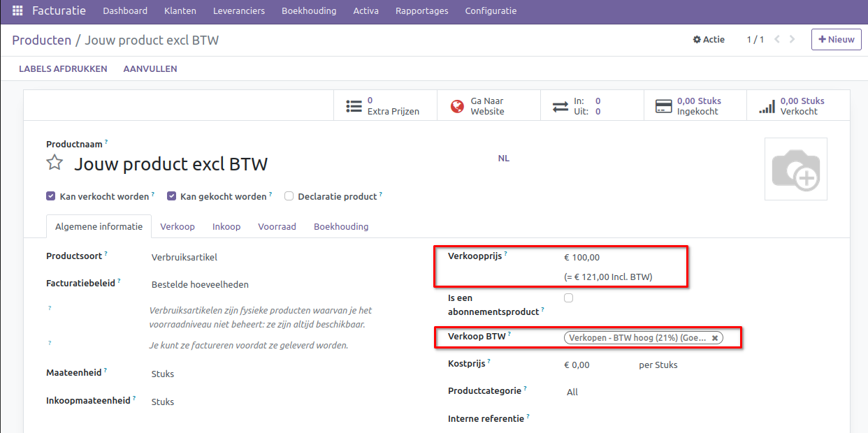Switch to the Voorraad tab

(277, 226)
